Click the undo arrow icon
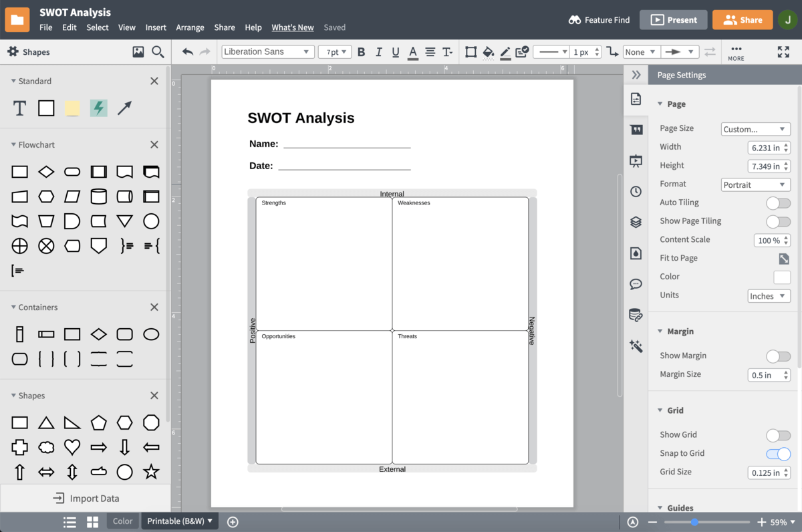Viewport: 802px width, 532px height. pos(188,52)
